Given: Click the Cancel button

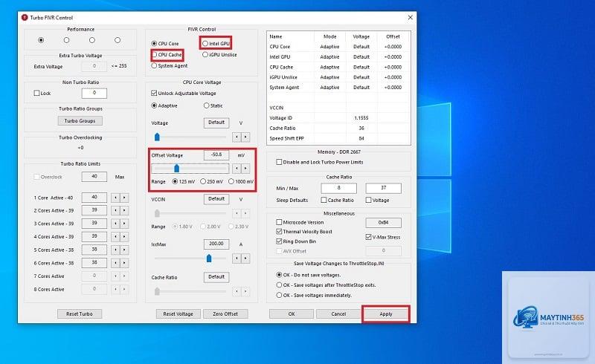Looking at the screenshot, I should click(338, 314).
